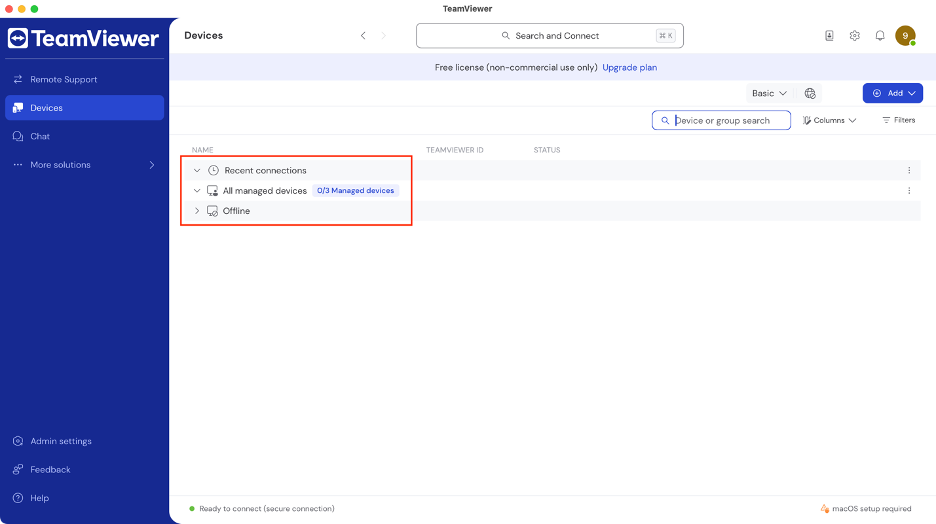Click the More solutions chevron arrow
Screen dimensions: 936x524
pyautogui.click(x=152, y=165)
